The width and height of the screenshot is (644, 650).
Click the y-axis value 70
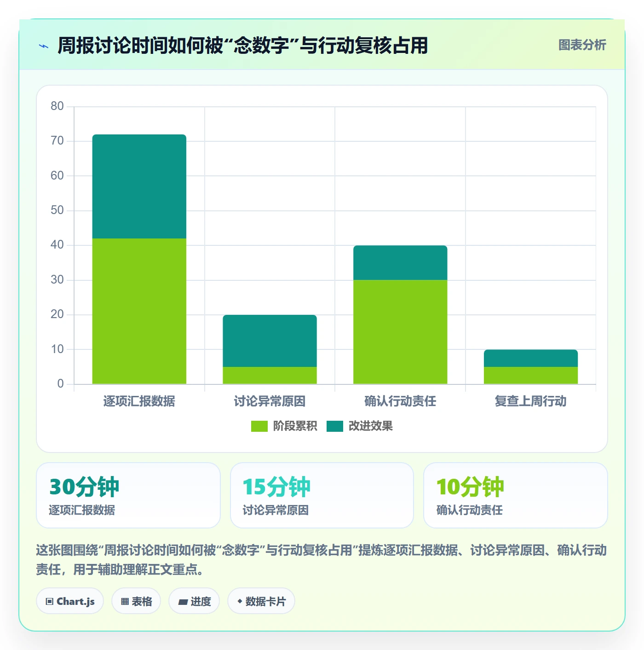pyautogui.click(x=57, y=141)
